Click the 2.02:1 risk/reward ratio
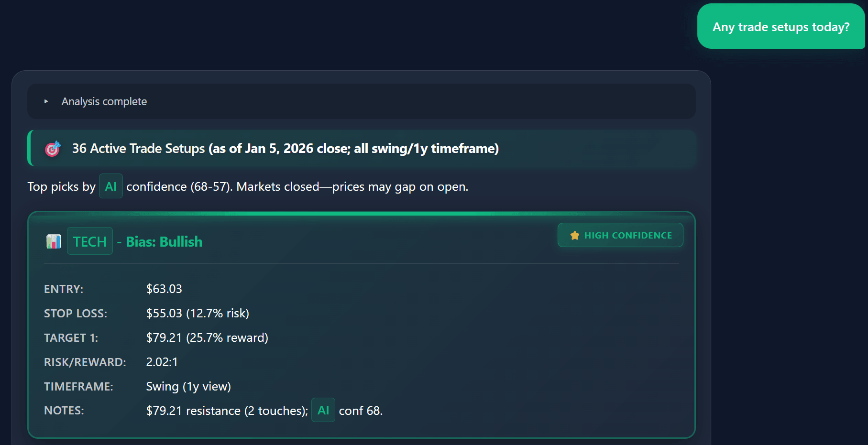Screen dimensions: 868x445 click(x=162, y=362)
